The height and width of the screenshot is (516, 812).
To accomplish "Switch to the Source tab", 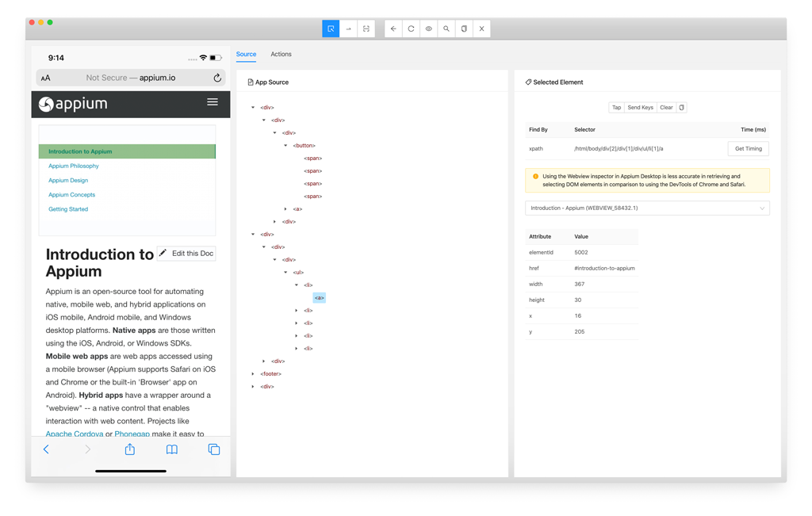I will 246,54.
